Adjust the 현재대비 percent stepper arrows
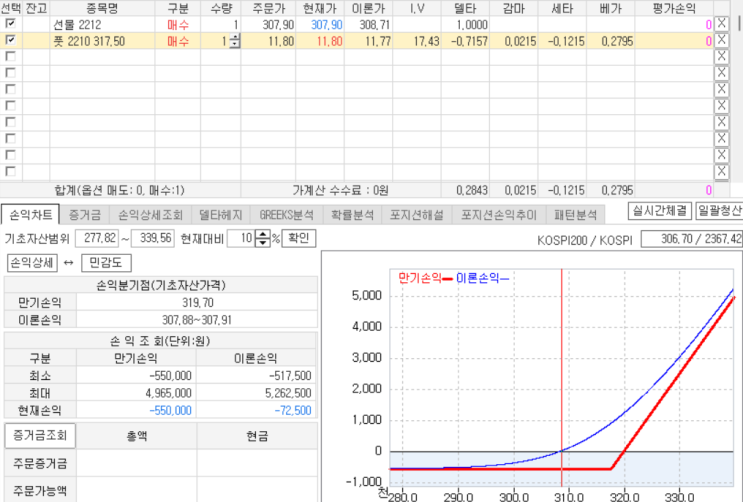 pyautogui.click(x=263, y=238)
